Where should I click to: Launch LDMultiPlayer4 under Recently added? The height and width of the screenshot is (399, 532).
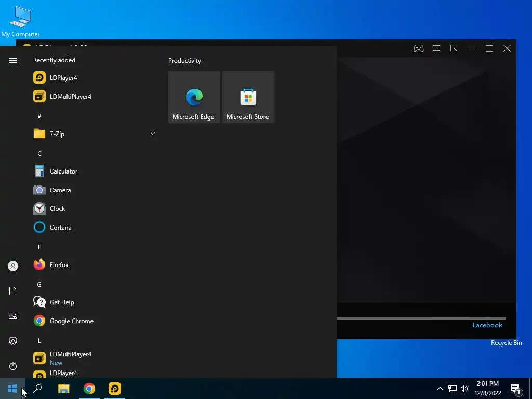(94, 96)
